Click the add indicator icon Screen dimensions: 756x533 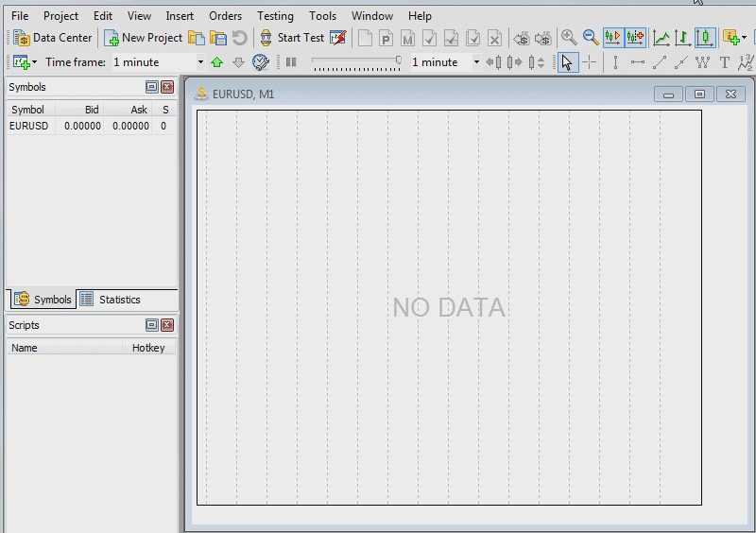[731, 38]
